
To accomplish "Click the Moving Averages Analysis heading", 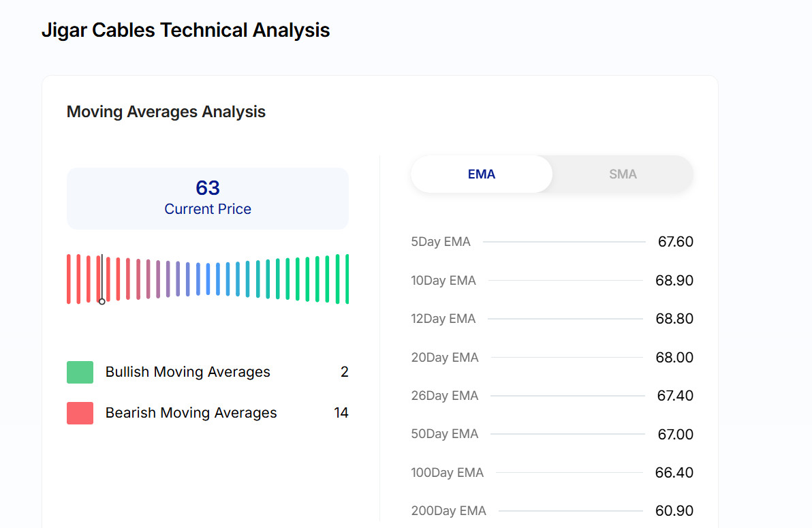I will (x=166, y=112).
